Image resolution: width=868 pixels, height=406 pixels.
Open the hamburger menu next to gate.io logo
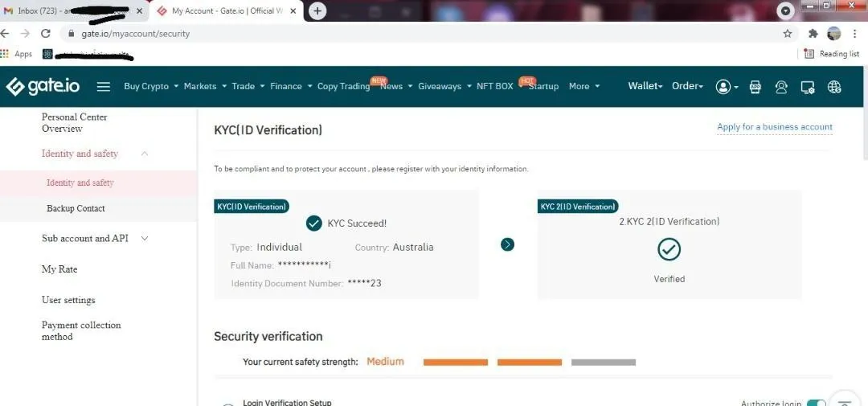pos(104,87)
